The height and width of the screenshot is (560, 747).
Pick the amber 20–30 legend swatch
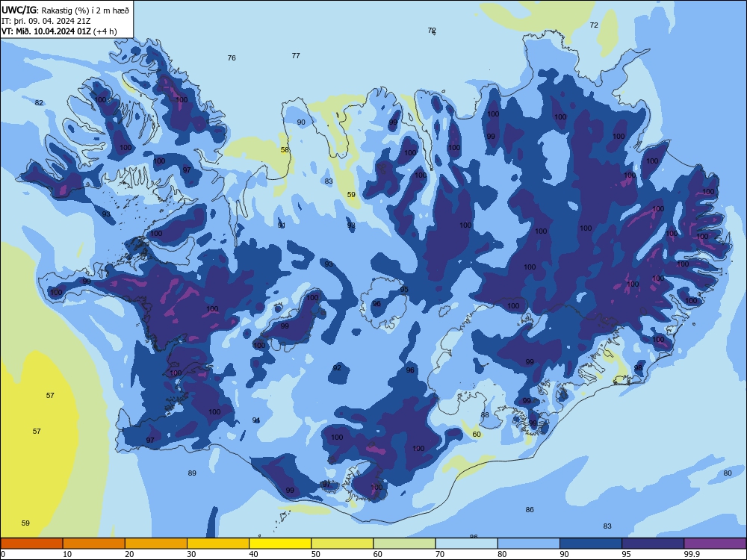pos(156,544)
